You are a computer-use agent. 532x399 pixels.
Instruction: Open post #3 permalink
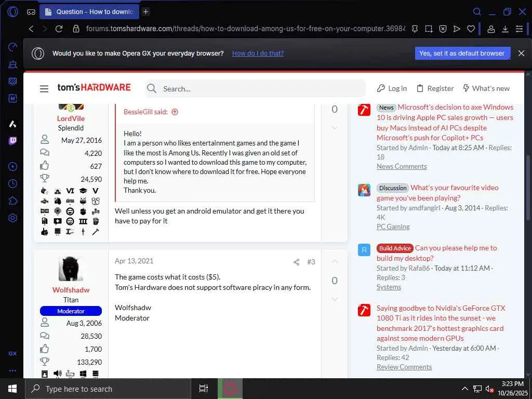pos(311,262)
